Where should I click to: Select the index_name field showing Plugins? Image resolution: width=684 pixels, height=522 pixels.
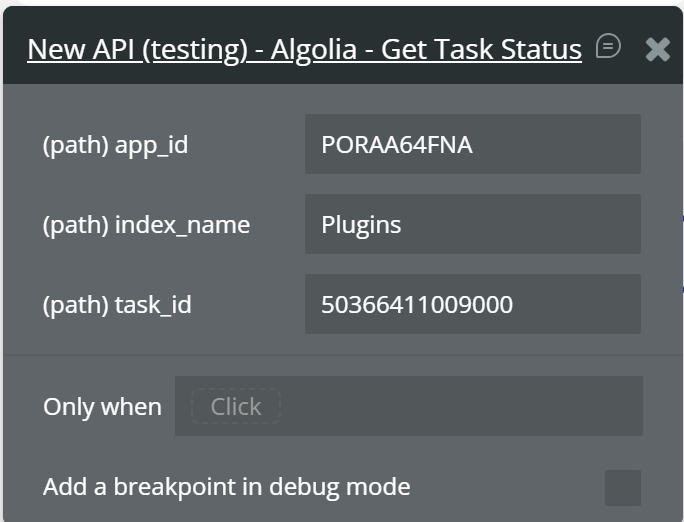tap(472, 224)
